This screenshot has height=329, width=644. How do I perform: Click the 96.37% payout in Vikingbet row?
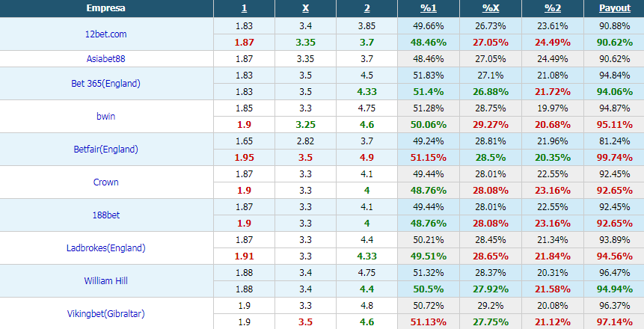point(614,305)
